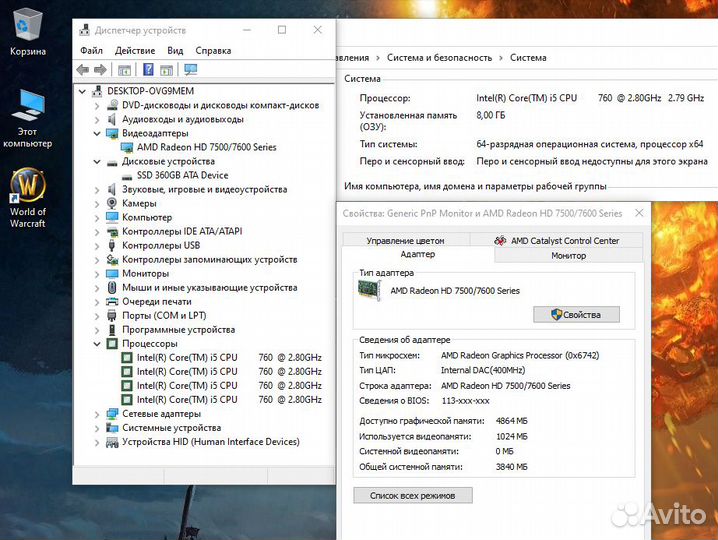Expand Контроллеры USB category

tap(97, 246)
